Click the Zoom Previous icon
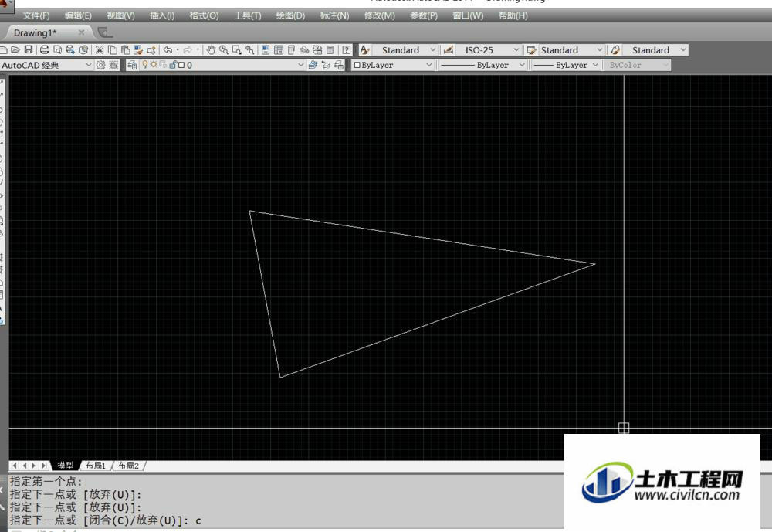Image resolution: width=772 pixels, height=532 pixels. pyautogui.click(x=249, y=49)
